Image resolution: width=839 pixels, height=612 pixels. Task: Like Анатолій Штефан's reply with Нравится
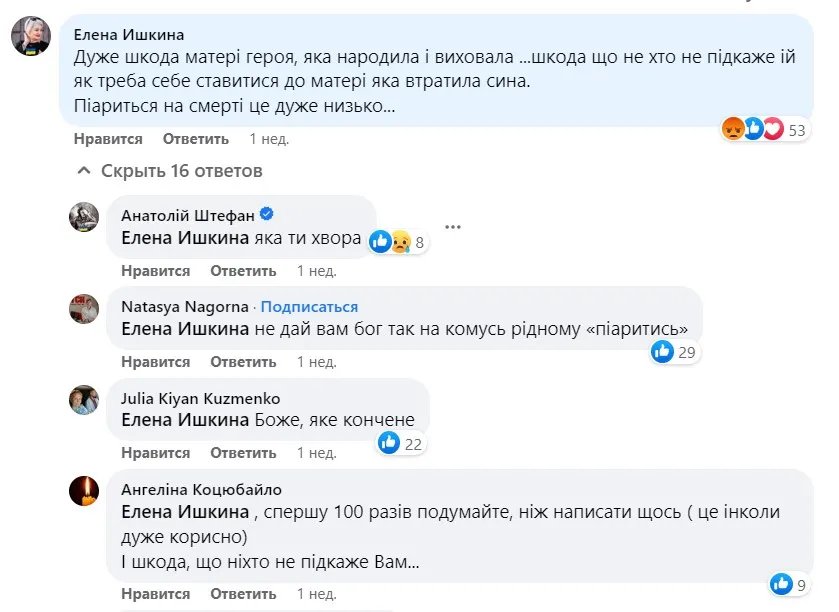point(155,271)
